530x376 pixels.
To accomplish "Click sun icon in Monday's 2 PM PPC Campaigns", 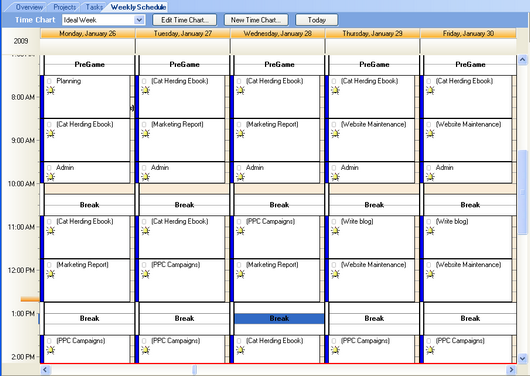I will point(51,350).
